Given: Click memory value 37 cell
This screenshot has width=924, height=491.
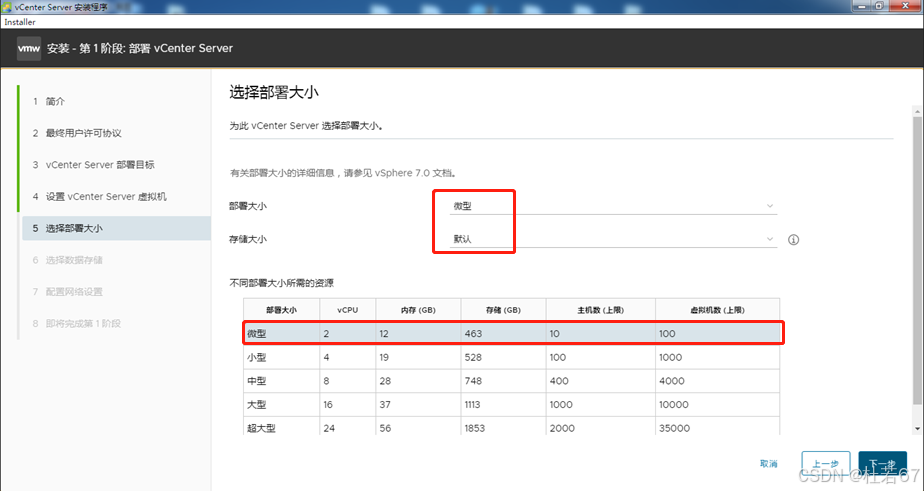Looking at the screenshot, I should [x=418, y=404].
